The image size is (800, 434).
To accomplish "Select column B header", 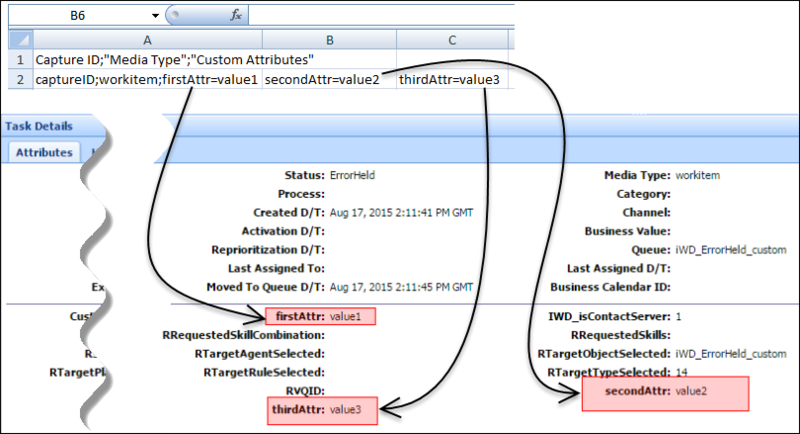I will coord(330,40).
